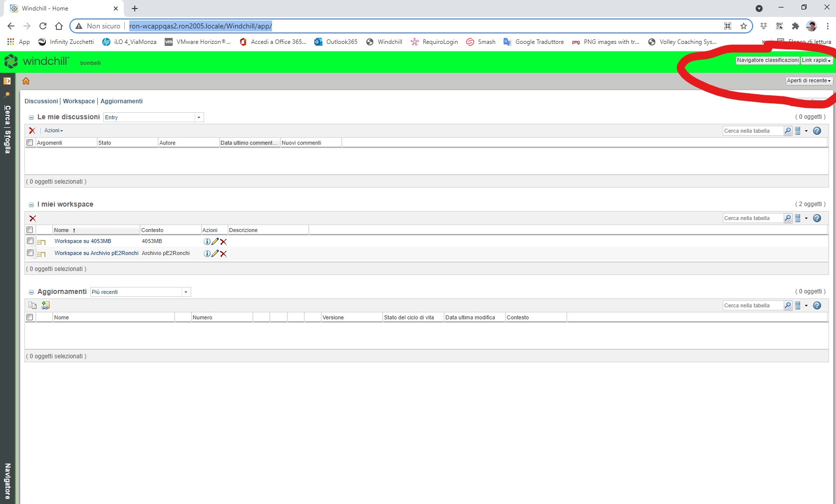Click the info icon for Workspace su 4053MB
Viewport: 836px width, 504px height.
pyautogui.click(x=207, y=241)
